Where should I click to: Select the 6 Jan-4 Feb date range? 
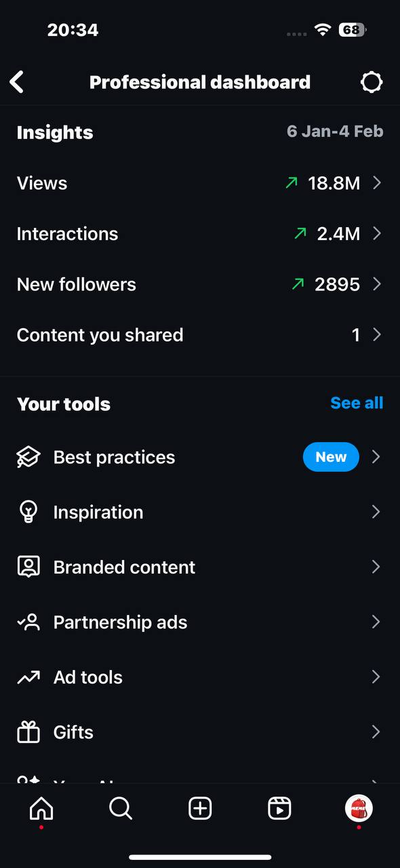pyautogui.click(x=335, y=132)
